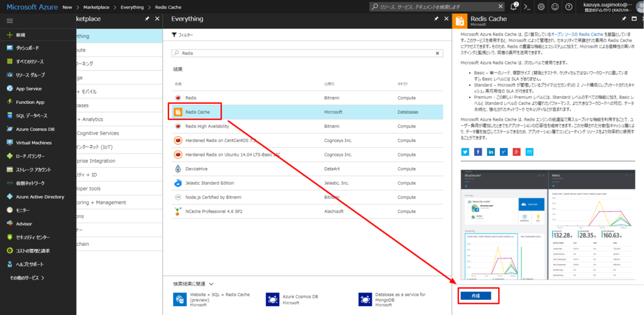Share on LinkedIn icon
Image resolution: width=644 pixels, height=315 pixels.
[x=491, y=152]
